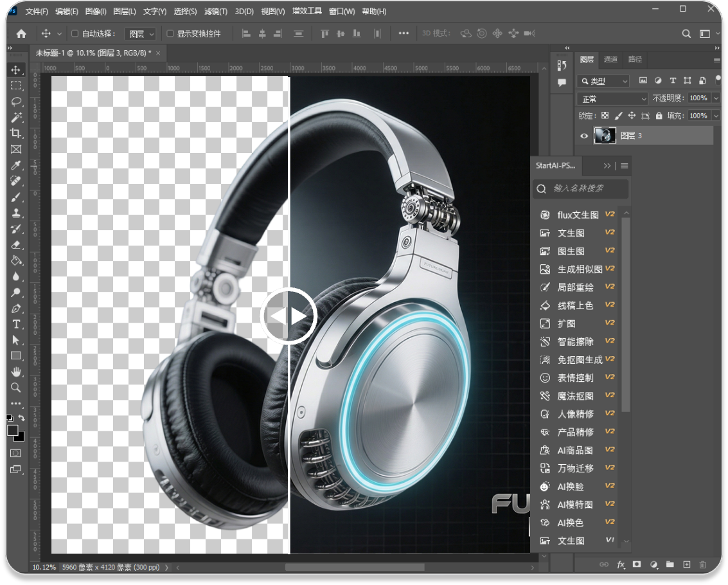The image size is (728, 585).
Task: Click the lock-all padlock icon in Layers
Action: click(659, 116)
